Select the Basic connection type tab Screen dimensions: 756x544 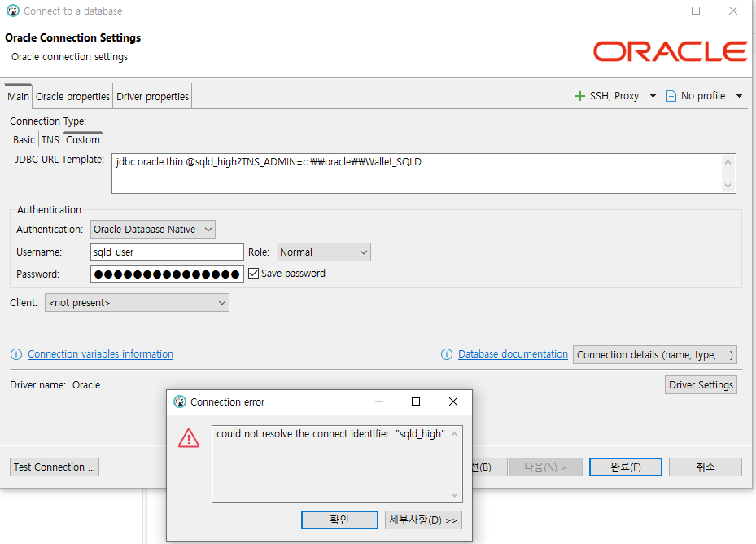tap(24, 139)
